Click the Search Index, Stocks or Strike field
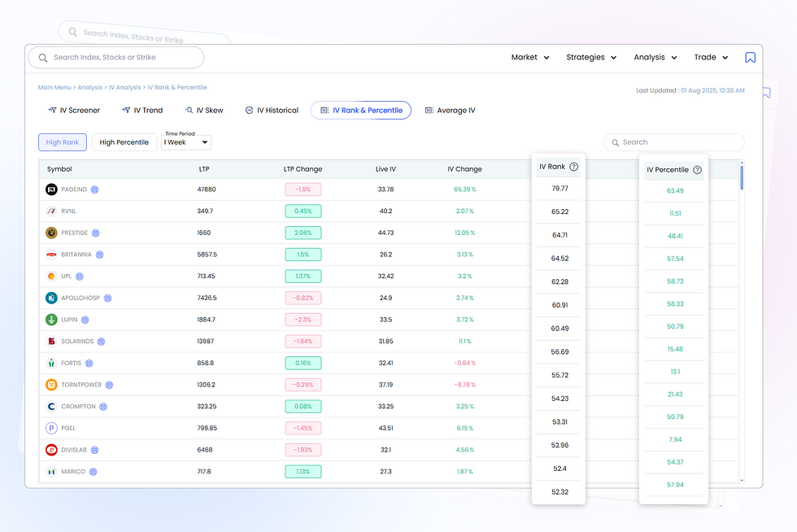This screenshot has width=797, height=532. point(115,58)
